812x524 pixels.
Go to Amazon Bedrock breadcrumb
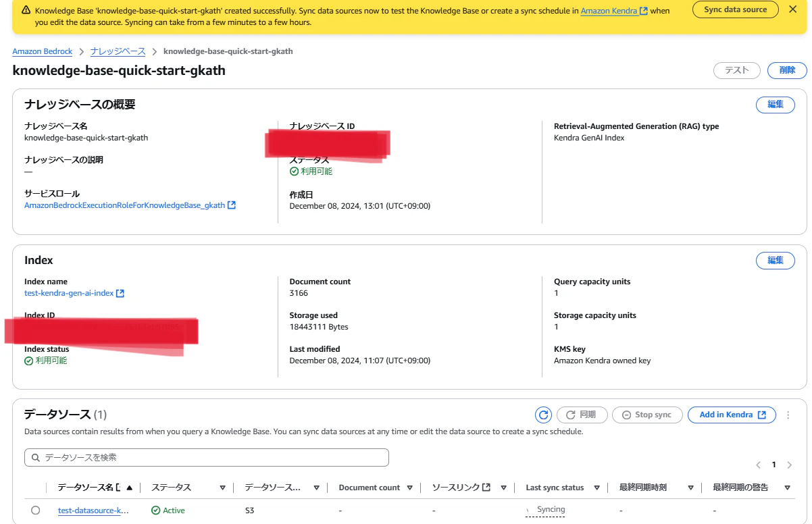(x=42, y=51)
